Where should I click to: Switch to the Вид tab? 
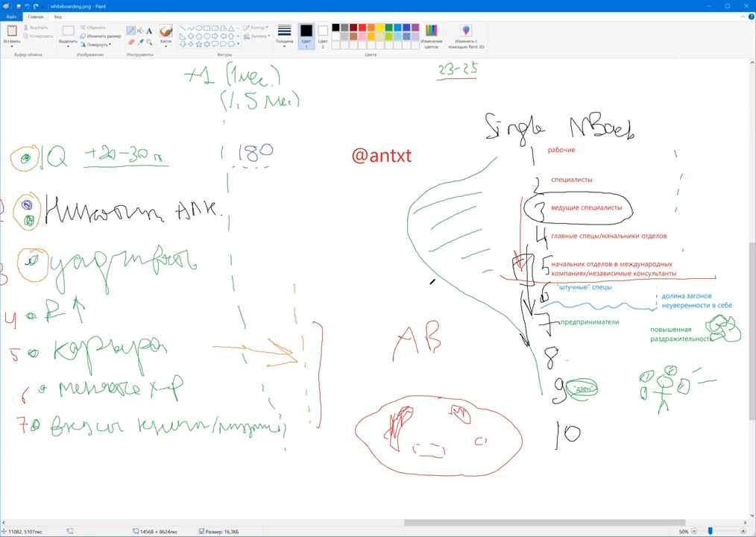[x=58, y=16]
